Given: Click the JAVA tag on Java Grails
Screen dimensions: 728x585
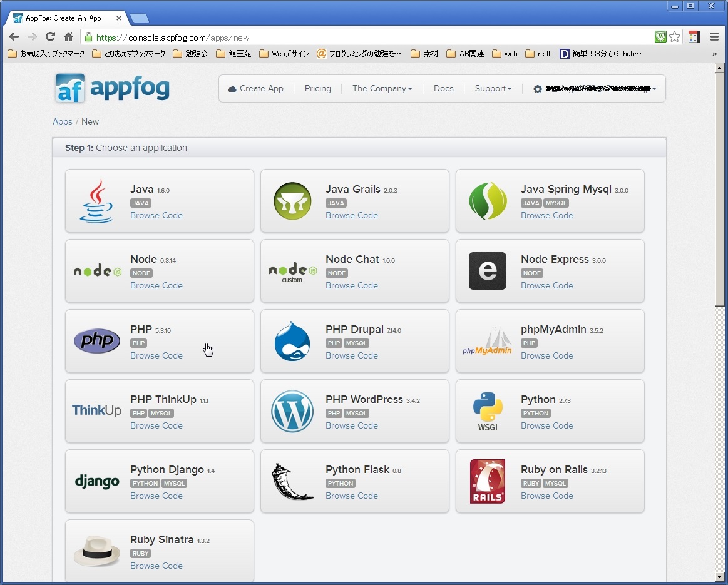Looking at the screenshot, I should coord(336,203).
